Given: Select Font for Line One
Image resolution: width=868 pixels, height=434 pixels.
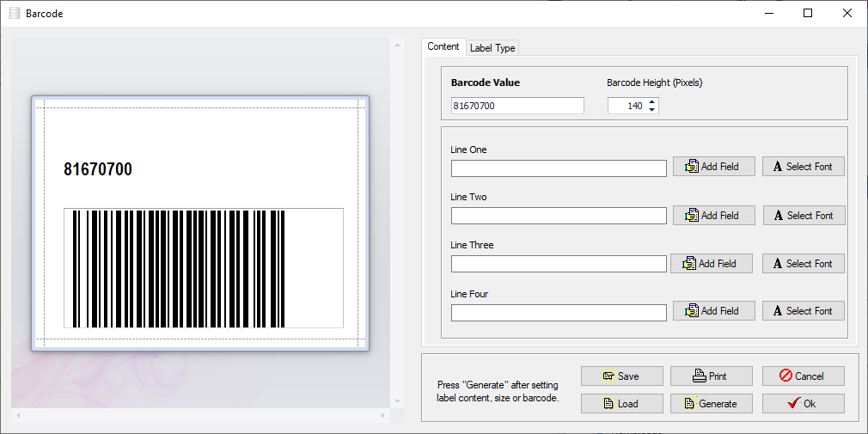Looking at the screenshot, I should [x=804, y=167].
